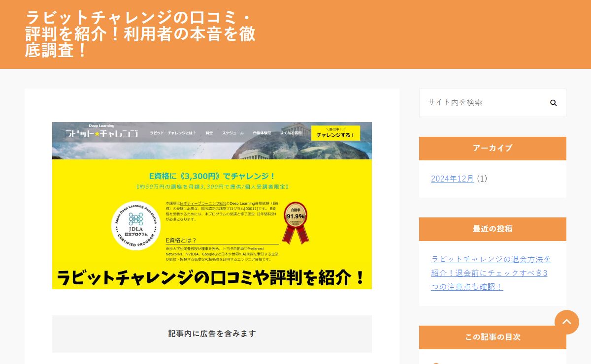Click the 合格率 91.9% ribbon badge

(295, 222)
